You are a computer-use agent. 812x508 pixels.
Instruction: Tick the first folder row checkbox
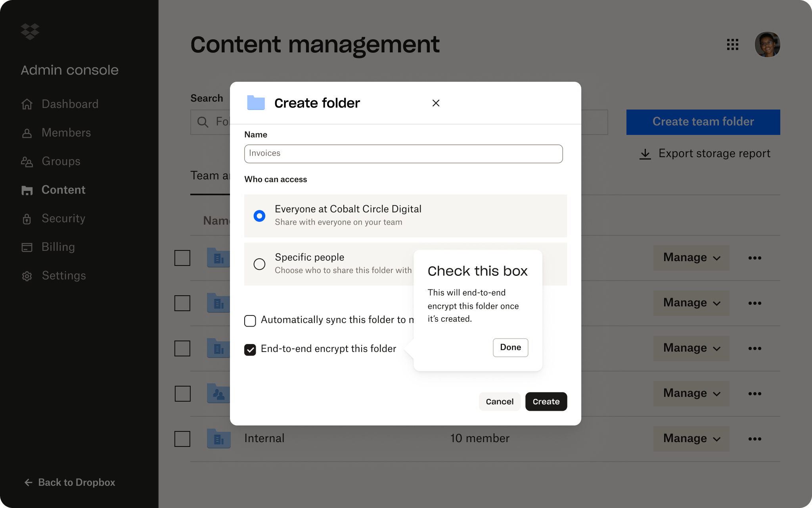point(182,258)
